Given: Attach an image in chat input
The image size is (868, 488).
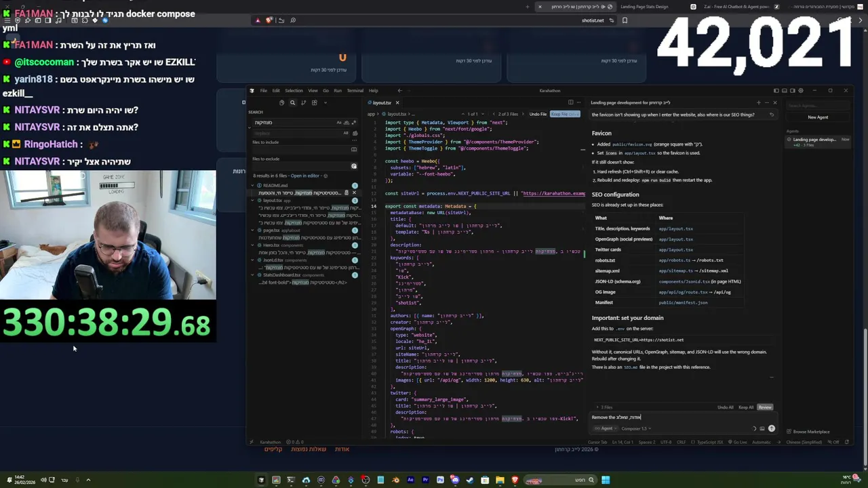Looking at the screenshot, I should point(762,428).
